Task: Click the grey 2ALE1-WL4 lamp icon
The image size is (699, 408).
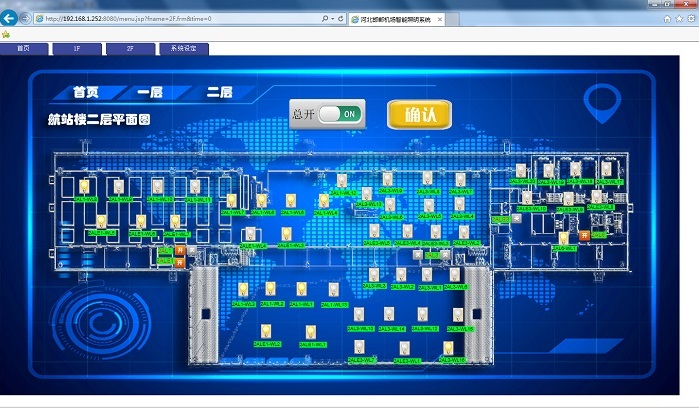Action: coord(249,234)
